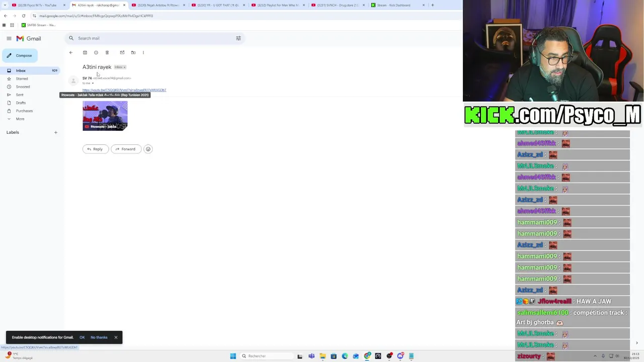The height and width of the screenshot is (362, 644).
Task: Open the Inbox folder
Action: (30, 70)
